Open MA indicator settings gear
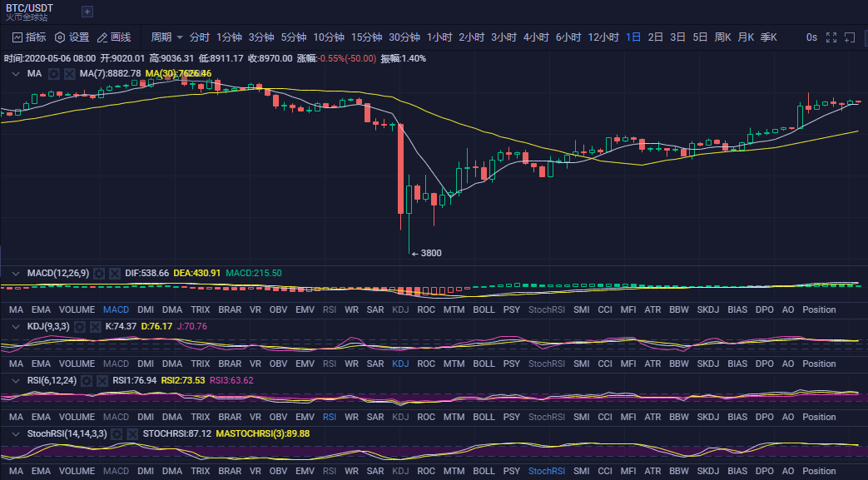 pos(54,74)
